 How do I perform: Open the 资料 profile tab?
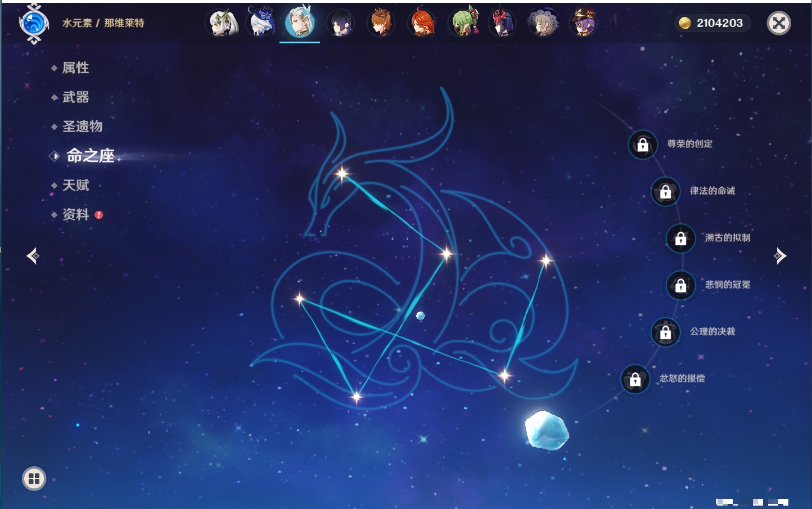coord(75,215)
